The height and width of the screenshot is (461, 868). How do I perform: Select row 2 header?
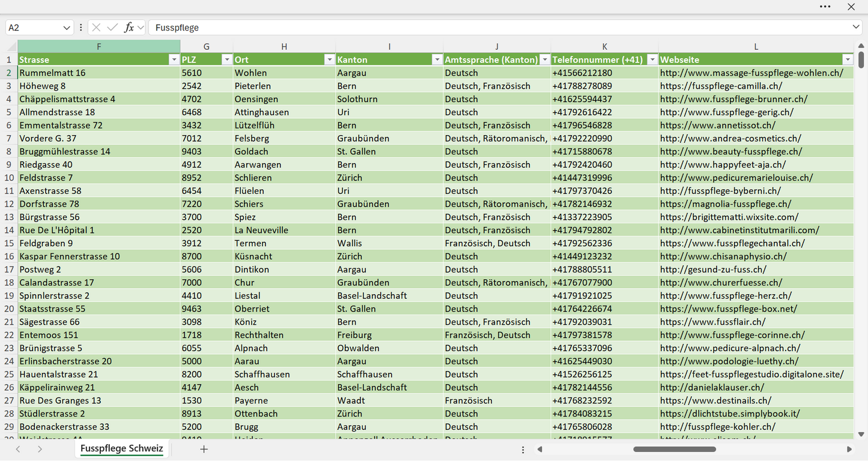pos(9,73)
